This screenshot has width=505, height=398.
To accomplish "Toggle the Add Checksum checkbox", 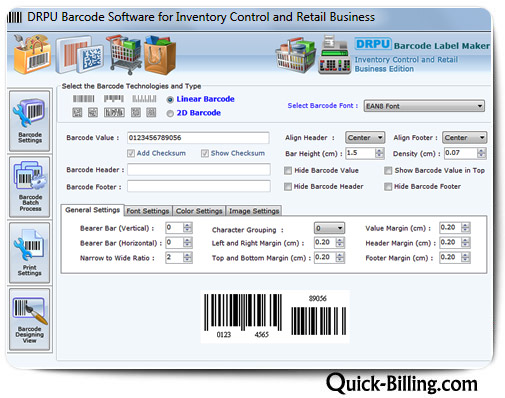I will coord(131,153).
